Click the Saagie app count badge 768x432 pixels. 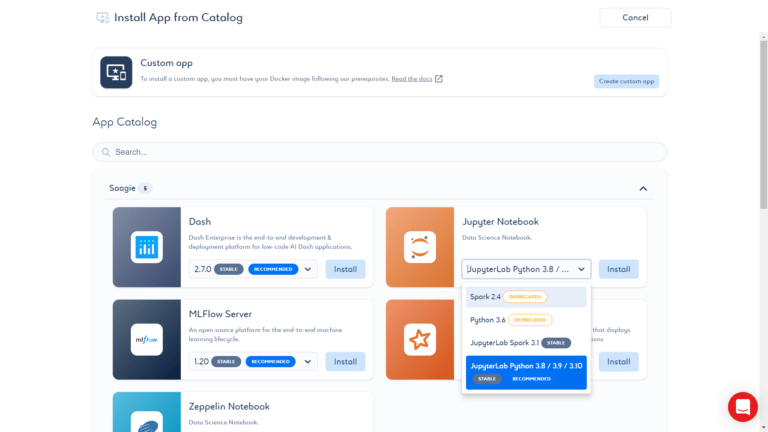(x=145, y=188)
